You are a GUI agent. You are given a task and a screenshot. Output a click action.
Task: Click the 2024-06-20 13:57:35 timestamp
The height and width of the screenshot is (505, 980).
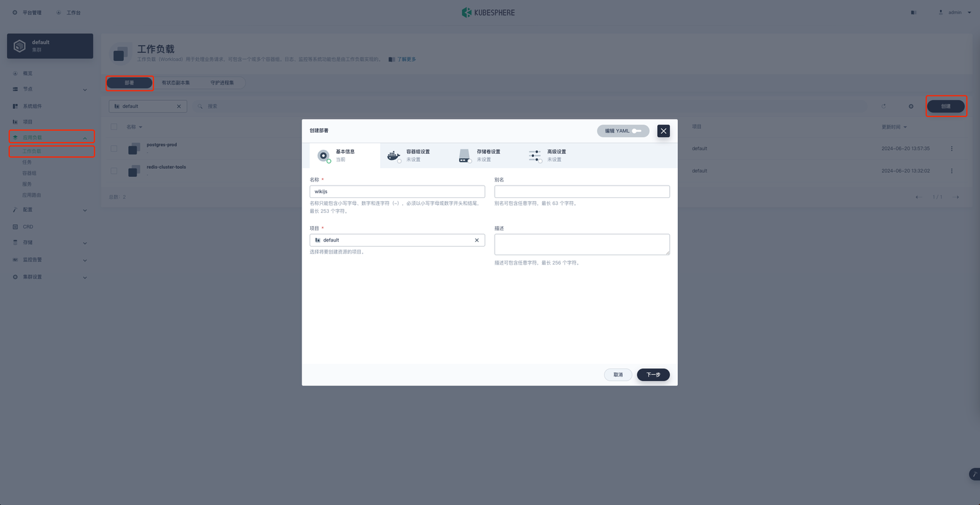click(905, 149)
